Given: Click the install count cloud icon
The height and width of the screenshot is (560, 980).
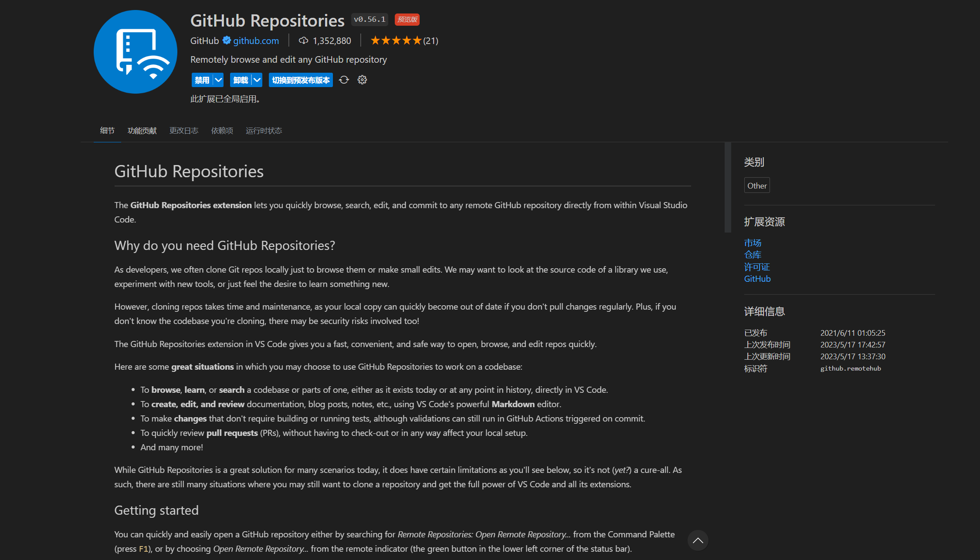Looking at the screenshot, I should [x=303, y=40].
